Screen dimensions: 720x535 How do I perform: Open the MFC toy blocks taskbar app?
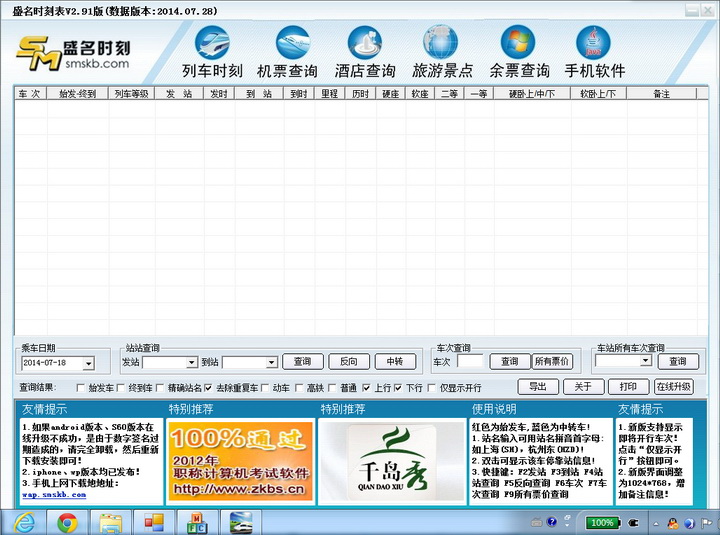click(197, 523)
